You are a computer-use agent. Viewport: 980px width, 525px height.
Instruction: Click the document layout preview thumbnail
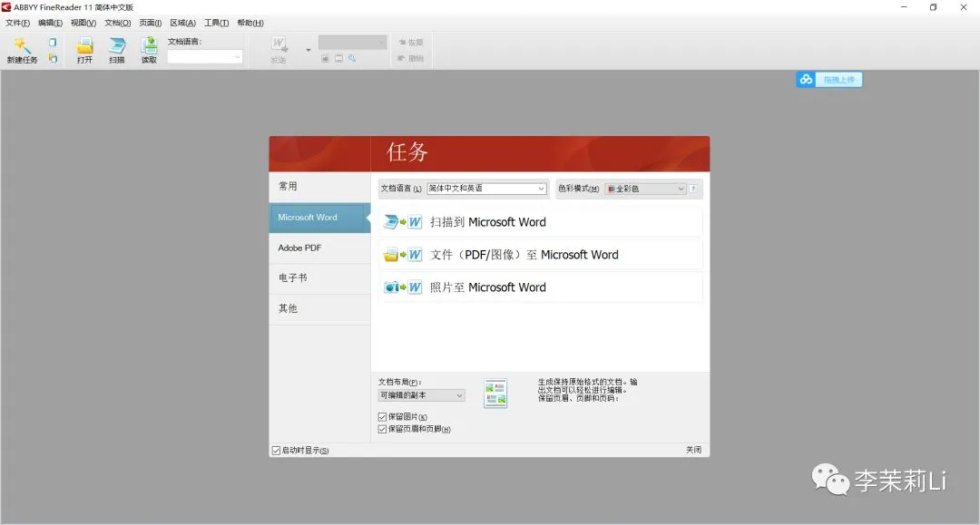pyautogui.click(x=495, y=394)
